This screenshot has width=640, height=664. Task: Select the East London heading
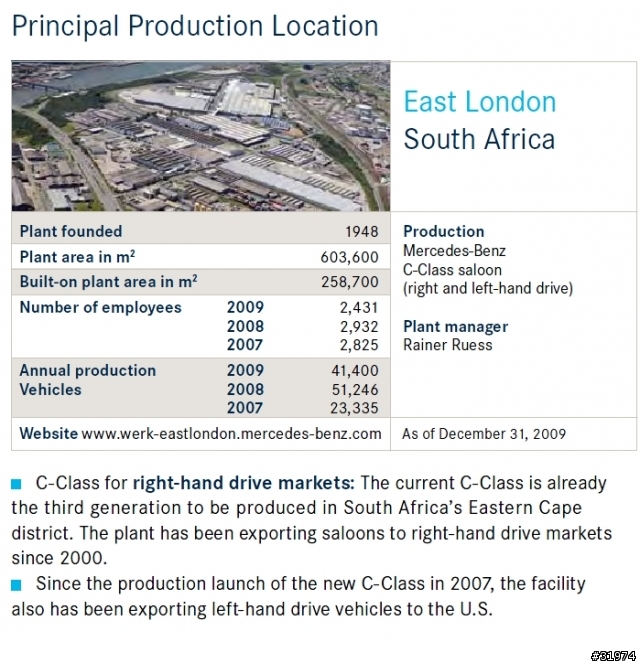(479, 102)
